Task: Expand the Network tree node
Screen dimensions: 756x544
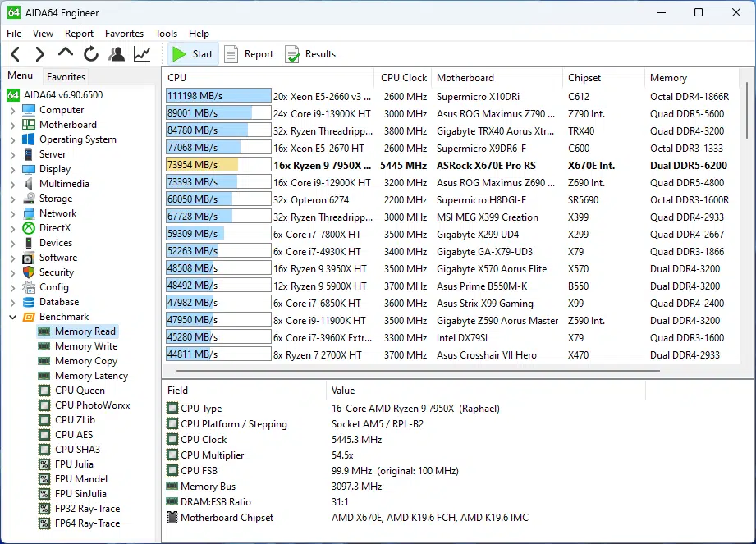Action: click(x=13, y=213)
